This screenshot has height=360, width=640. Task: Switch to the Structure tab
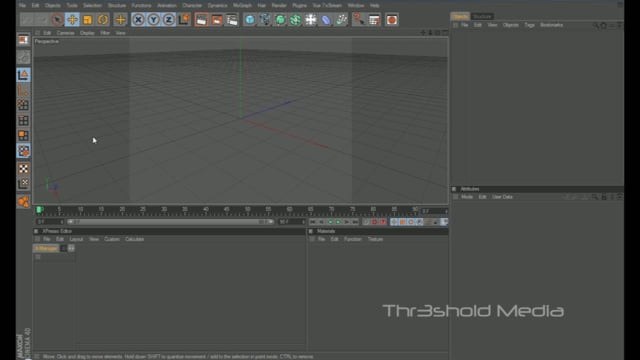pos(482,16)
